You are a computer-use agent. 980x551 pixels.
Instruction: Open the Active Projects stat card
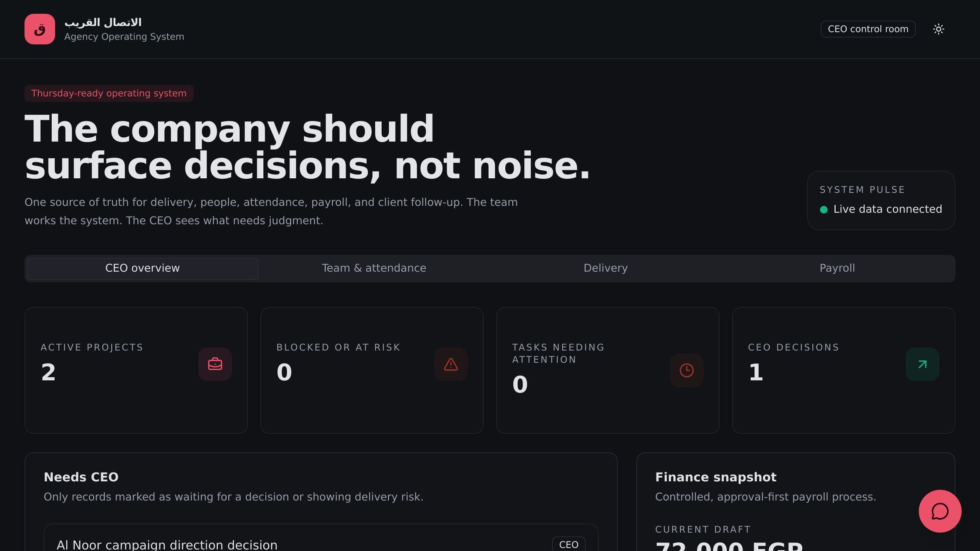pos(136,370)
